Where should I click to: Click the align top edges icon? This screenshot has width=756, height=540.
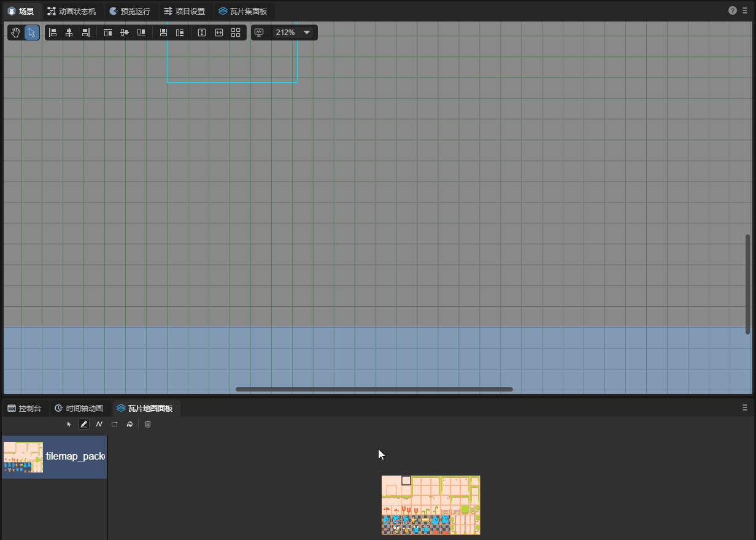[x=108, y=33]
